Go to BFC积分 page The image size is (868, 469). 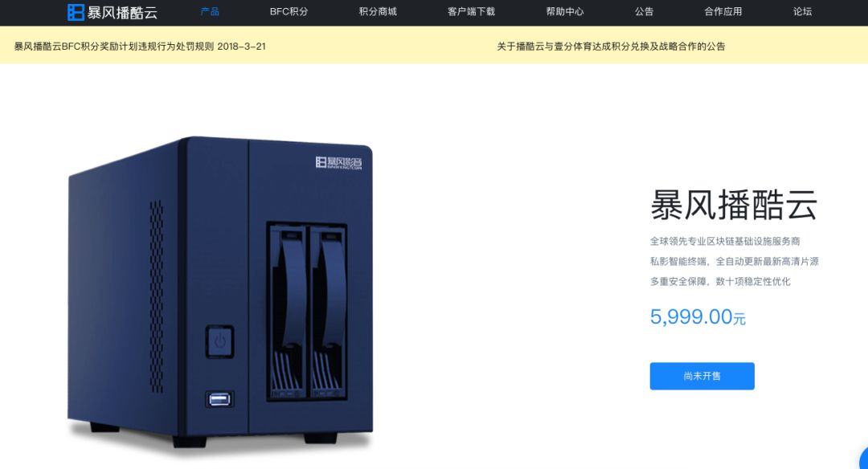pos(289,11)
